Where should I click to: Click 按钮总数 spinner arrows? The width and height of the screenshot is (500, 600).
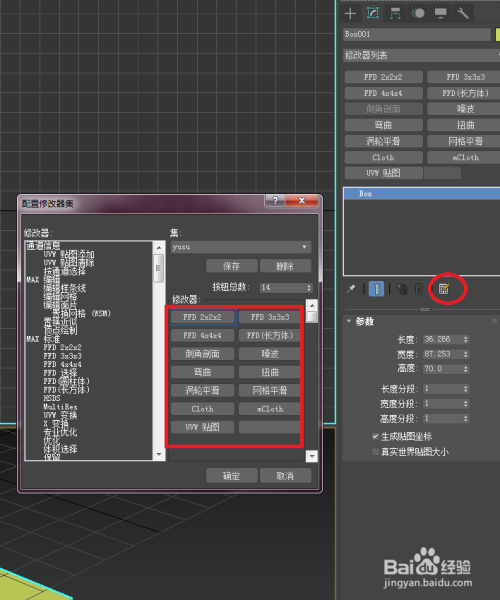coord(309,287)
